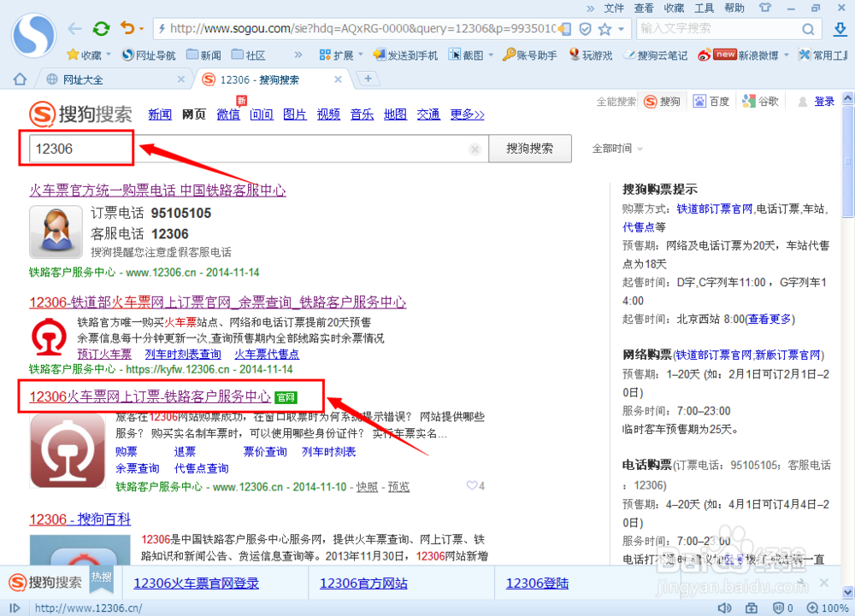Open the 100% zoom control
The height and width of the screenshot is (616, 855).
(828, 607)
